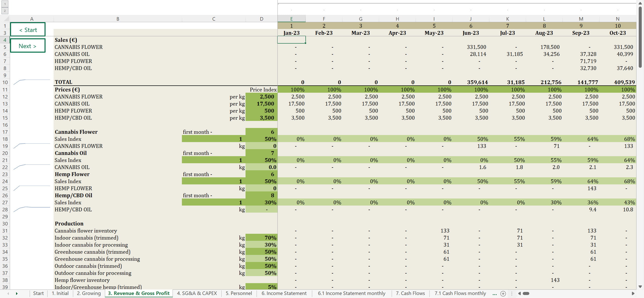This screenshot has width=644, height=298.
Task: Select Cannabis Flower price cell 2,500 in column D
Action: coord(261,97)
